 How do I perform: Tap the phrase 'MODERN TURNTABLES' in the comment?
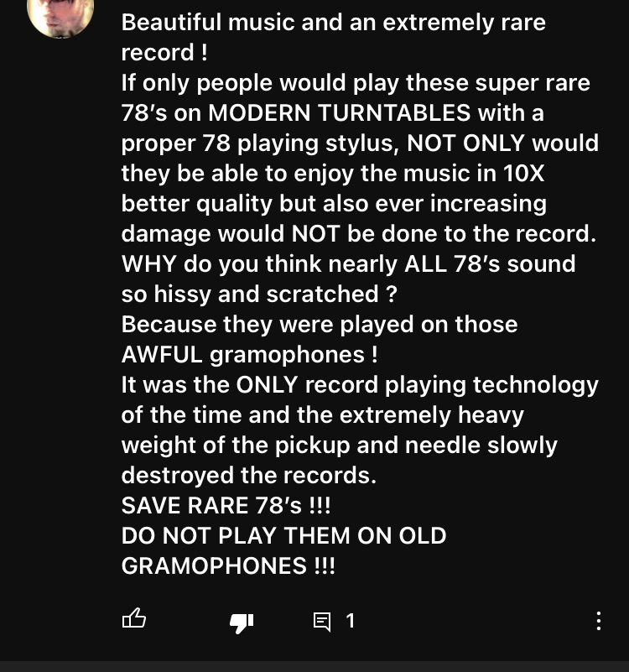(340, 113)
